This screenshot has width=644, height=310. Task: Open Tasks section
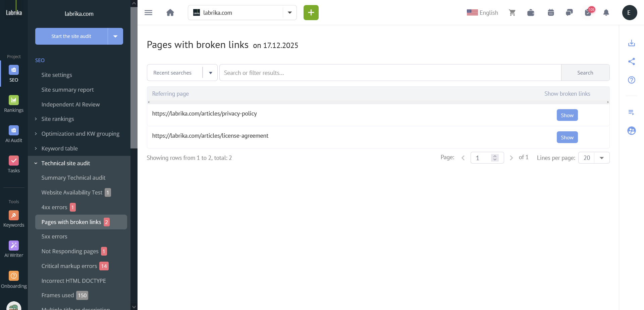coord(14,164)
